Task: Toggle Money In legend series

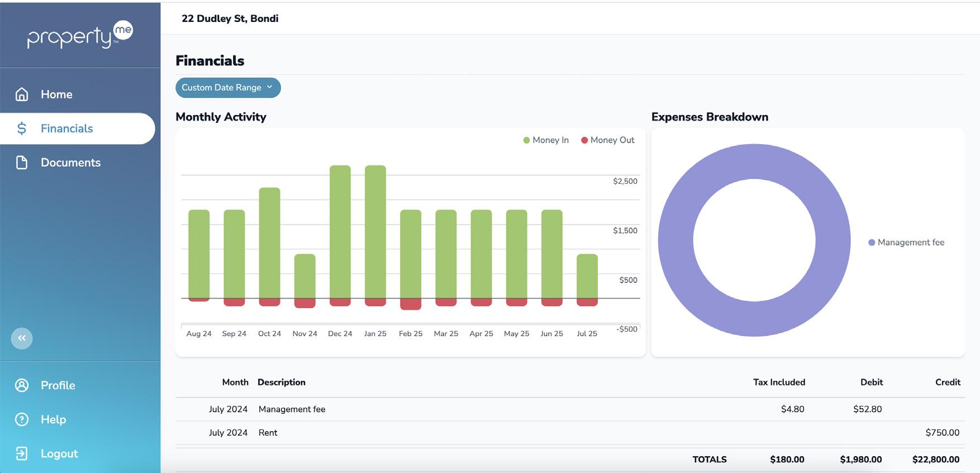Action: coord(546,140)
